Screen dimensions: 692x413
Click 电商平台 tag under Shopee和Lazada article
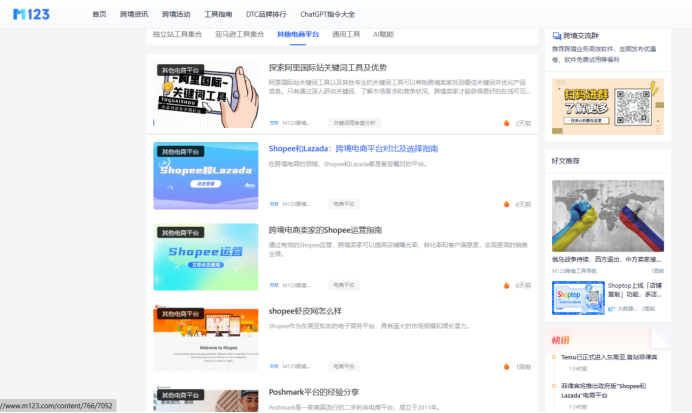point(344,204)
